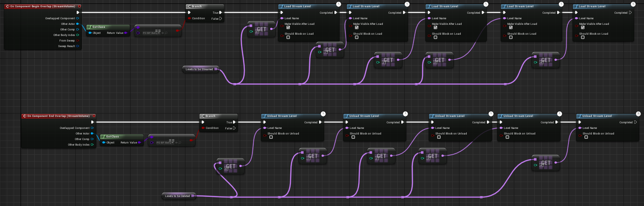Select the Levels to be Deleted variable node

click(x=179, y=196)
